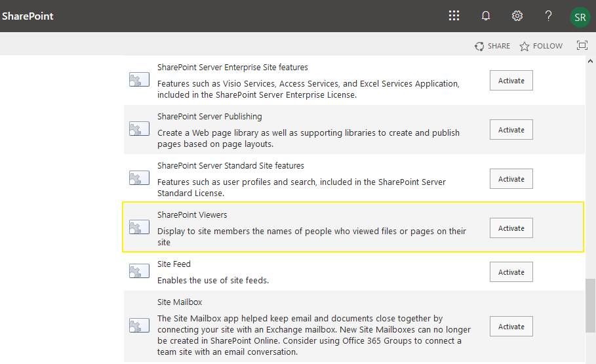Click the SharePoint Server Publishing feature icon
Image resolution: width=596 pixels, height=364 pixels.
click(139, 129)
